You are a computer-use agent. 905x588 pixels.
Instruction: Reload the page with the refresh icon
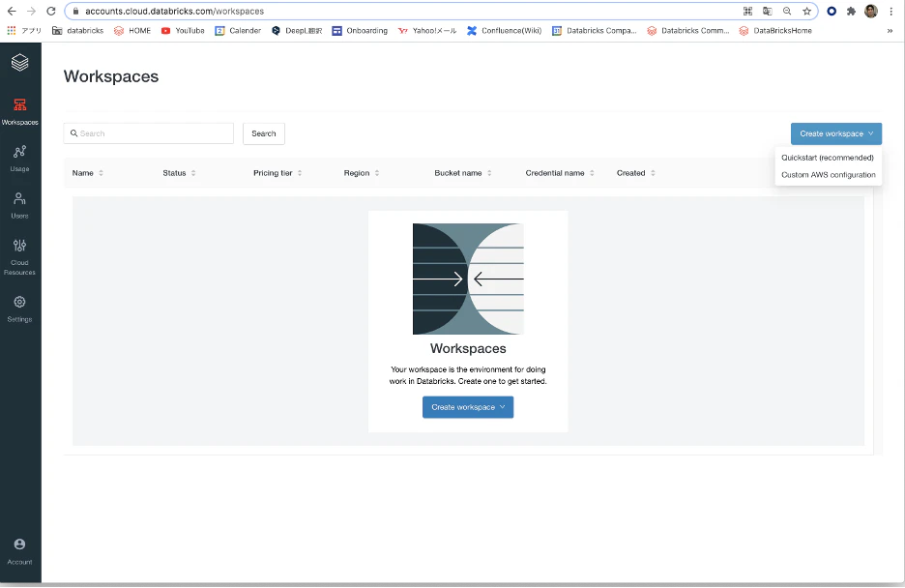51,11
